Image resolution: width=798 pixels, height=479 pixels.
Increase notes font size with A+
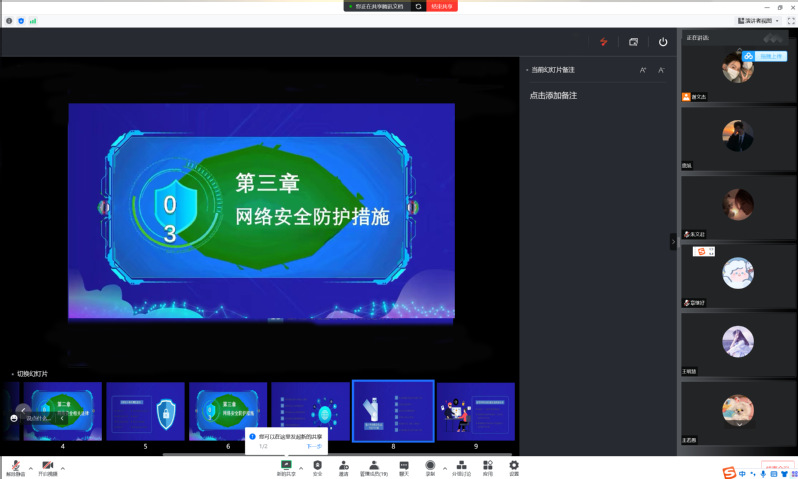point(643,70)
